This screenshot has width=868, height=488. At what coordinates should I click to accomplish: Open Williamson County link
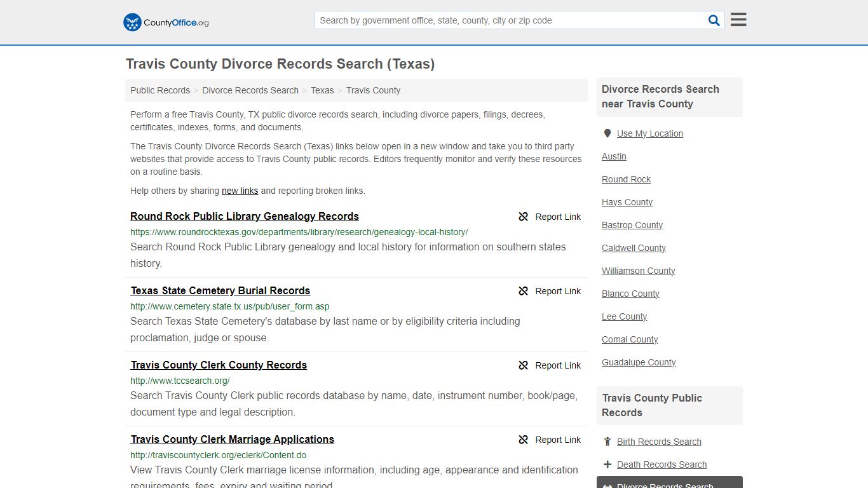pyautogui.click(x=639, y=271)
